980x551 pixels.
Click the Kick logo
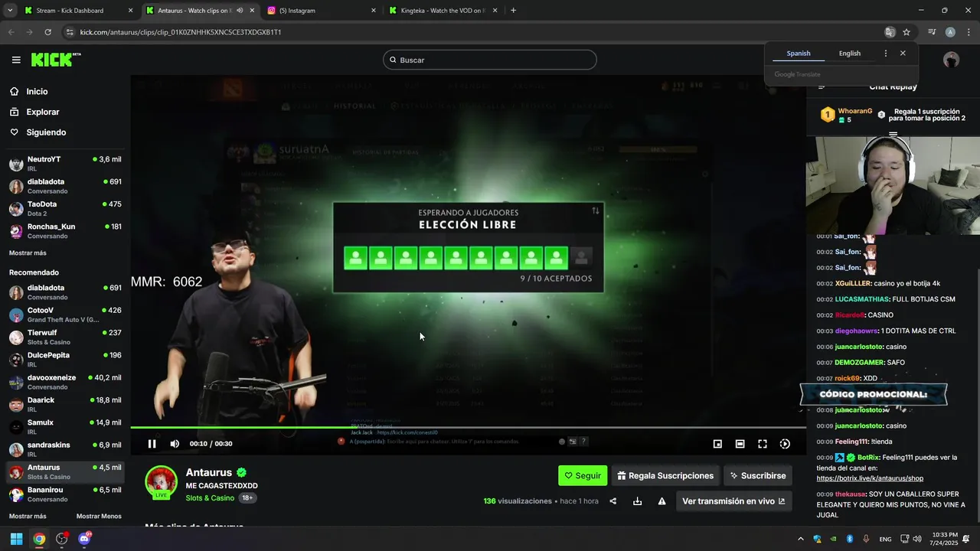pyautogui.click(x=56, y=60)
